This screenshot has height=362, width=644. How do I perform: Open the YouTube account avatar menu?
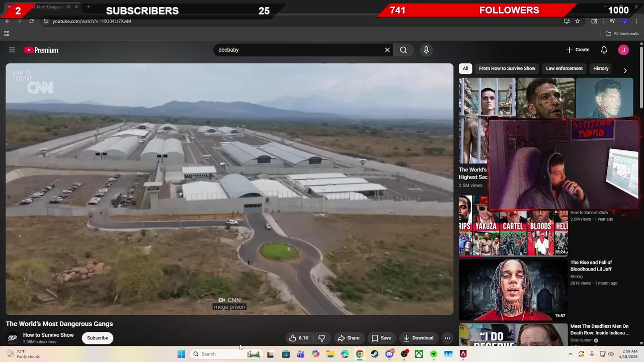[623, 50]
